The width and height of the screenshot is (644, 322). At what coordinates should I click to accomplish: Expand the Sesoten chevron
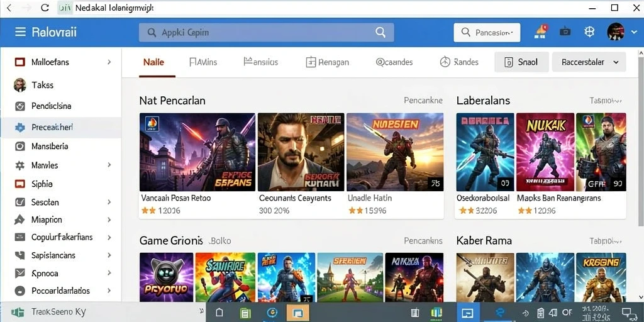[x=109, y=202]
